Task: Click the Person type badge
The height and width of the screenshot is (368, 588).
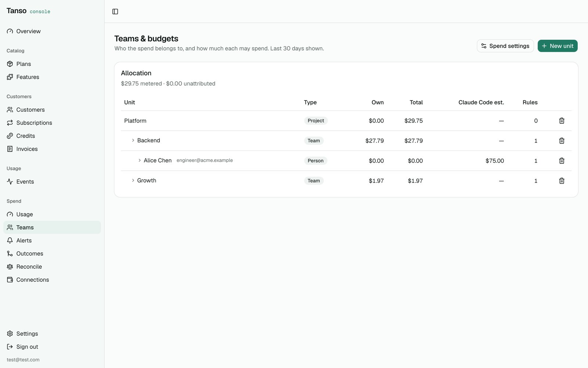Action: click(315, 161)
